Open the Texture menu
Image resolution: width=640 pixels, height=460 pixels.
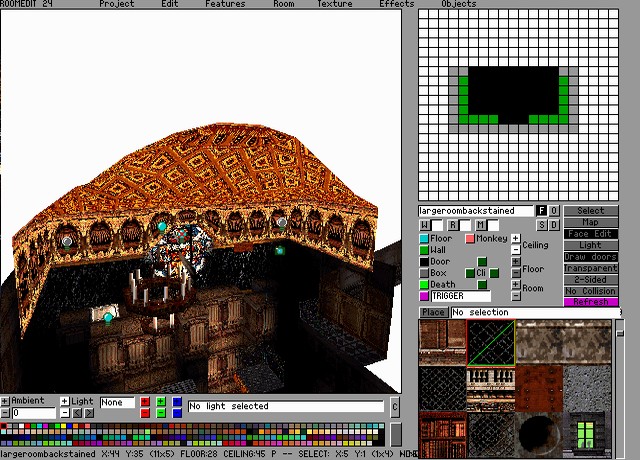[334, 4]
